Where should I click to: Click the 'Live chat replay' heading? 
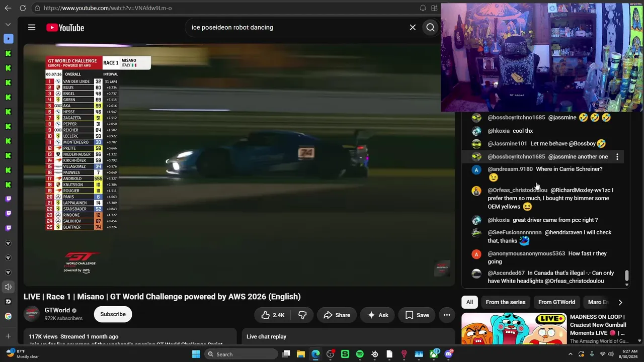[266, 337]
